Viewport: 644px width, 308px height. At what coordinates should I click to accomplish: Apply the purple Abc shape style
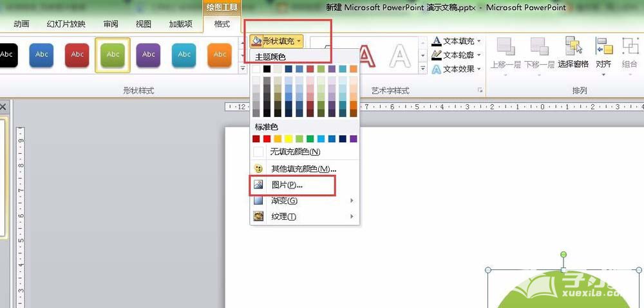[148, 55]
